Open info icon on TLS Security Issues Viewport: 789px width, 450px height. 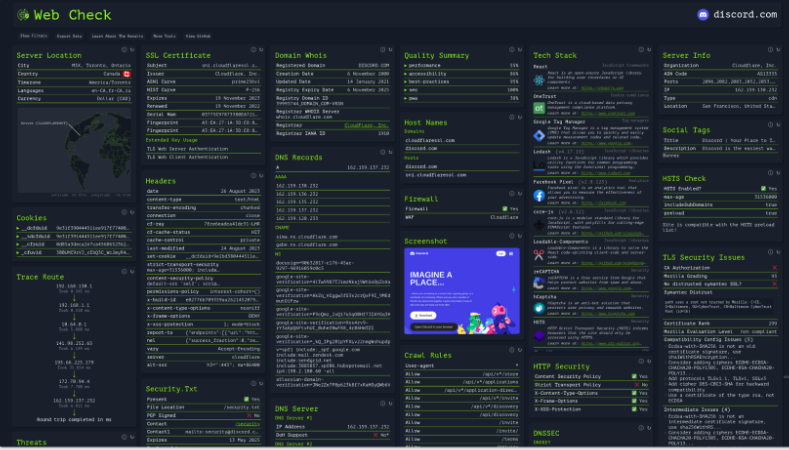coord(771,252)
